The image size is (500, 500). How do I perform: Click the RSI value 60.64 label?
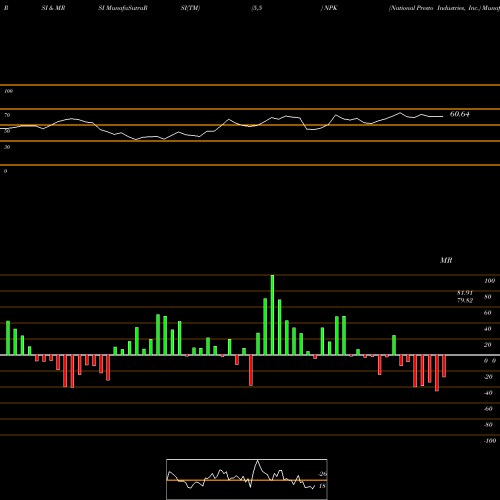[460, 114]
